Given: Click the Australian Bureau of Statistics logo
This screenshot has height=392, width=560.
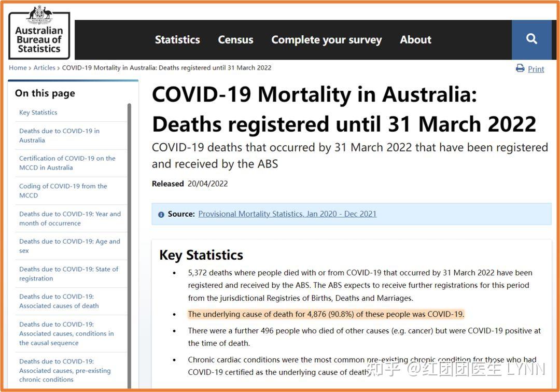Looking at the screenshot, I should (39, 33).
